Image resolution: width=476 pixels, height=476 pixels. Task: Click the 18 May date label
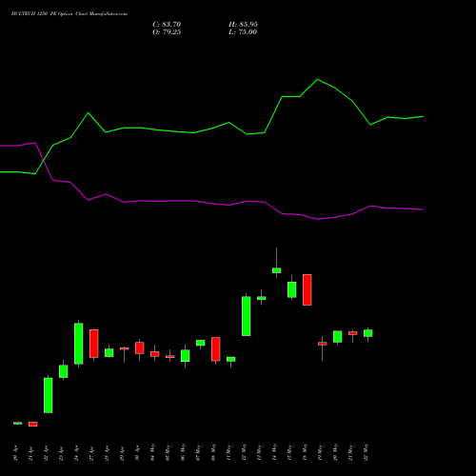tap(306, 452)
